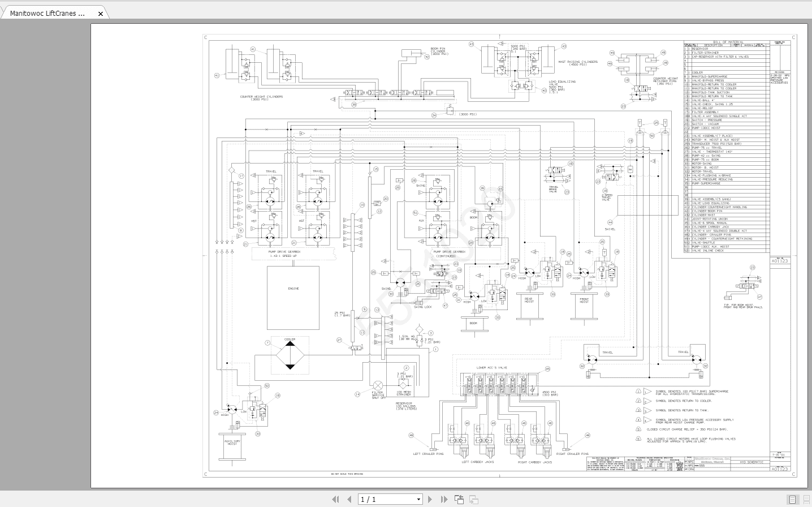Image resolution: width=812 pixels, height=507 pixels.
Task: Click the LOWER ACC'S VALVE label
Action: 491,369
